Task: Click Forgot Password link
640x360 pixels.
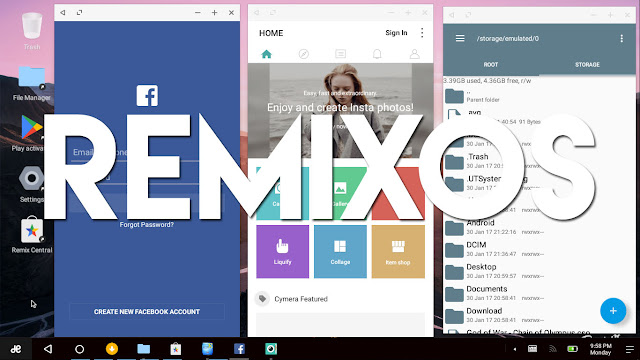Action: (x=147, y=224)
